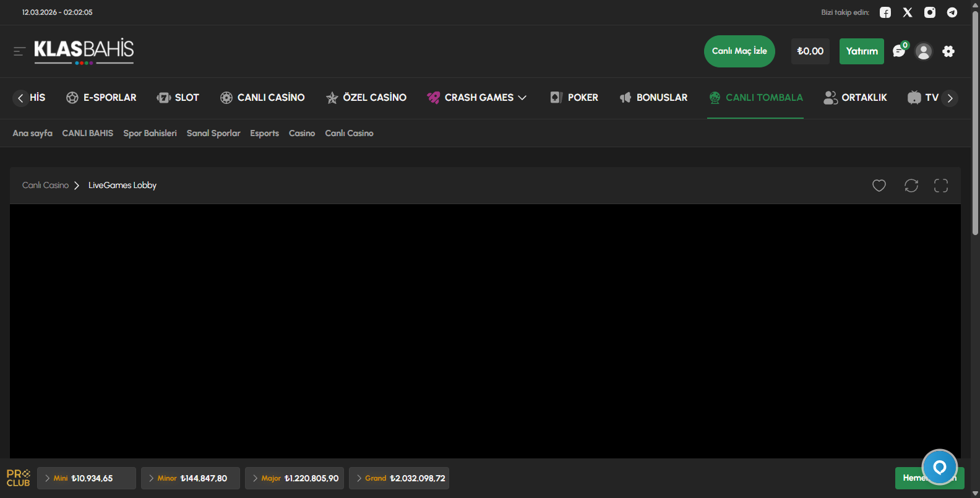The width and height of the screenshot is (980, 498).
Task: Open the ORTAKLIK menu item
Action: click(855, 98)
